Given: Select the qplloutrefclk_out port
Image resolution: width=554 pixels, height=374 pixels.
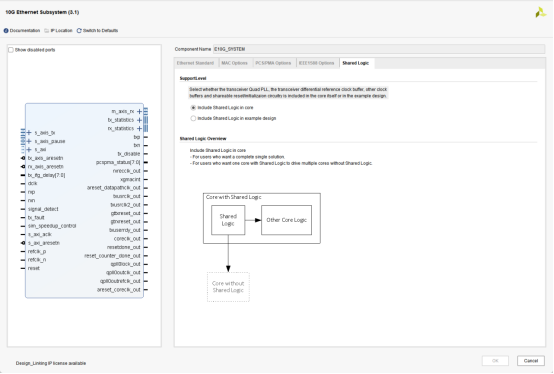Looking at the screenshot, I should coord(120,281).
